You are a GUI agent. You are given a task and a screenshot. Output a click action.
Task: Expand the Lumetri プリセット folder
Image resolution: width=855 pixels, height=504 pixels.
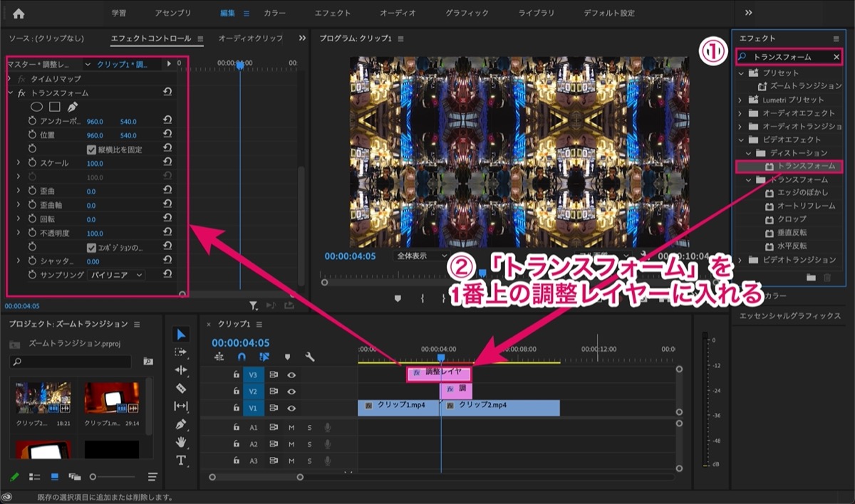point(740,100)
